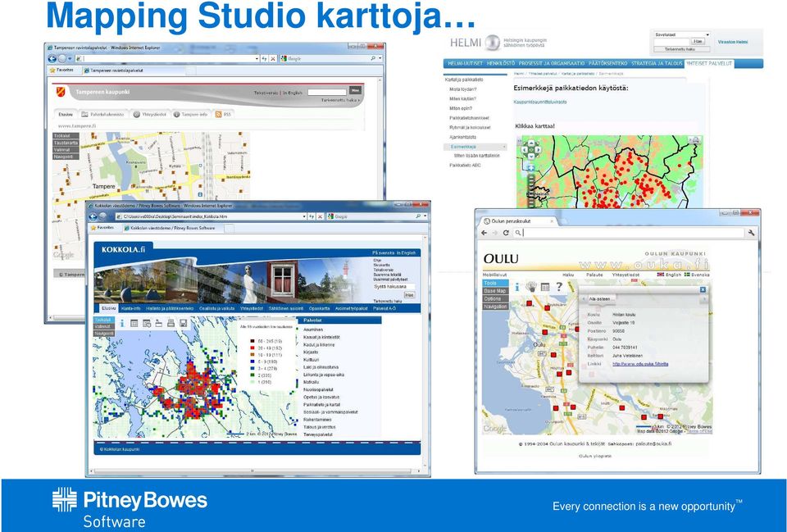787x532 pixels.
Task: Open the Ala-asteen selector in the Oulu popup
Action: click(x=600, y=299)
